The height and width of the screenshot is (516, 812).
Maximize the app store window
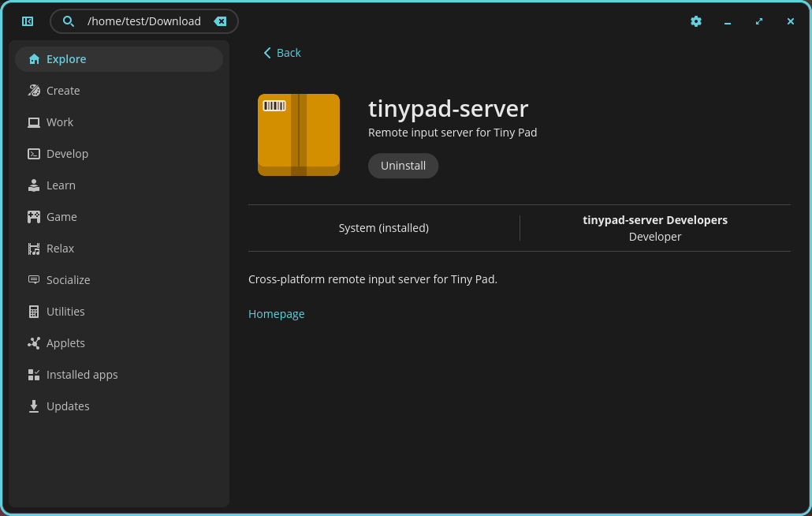tap(759, 21)
